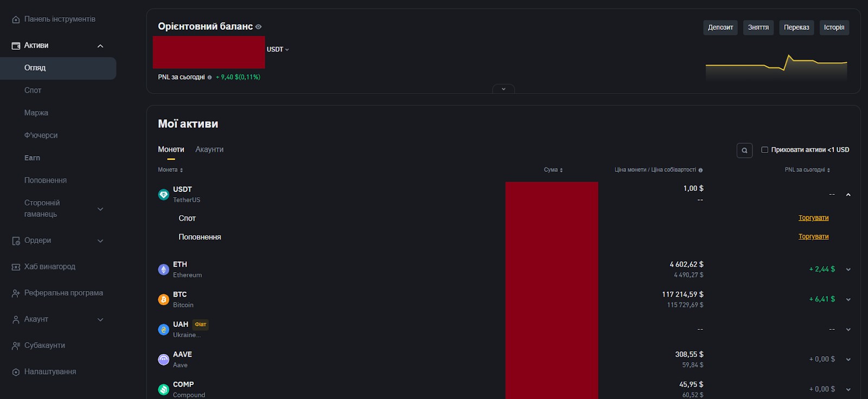Sort PNL за сьогодні column arrows
The width and height of the screenshot is (868, 399).
point(828,170)
